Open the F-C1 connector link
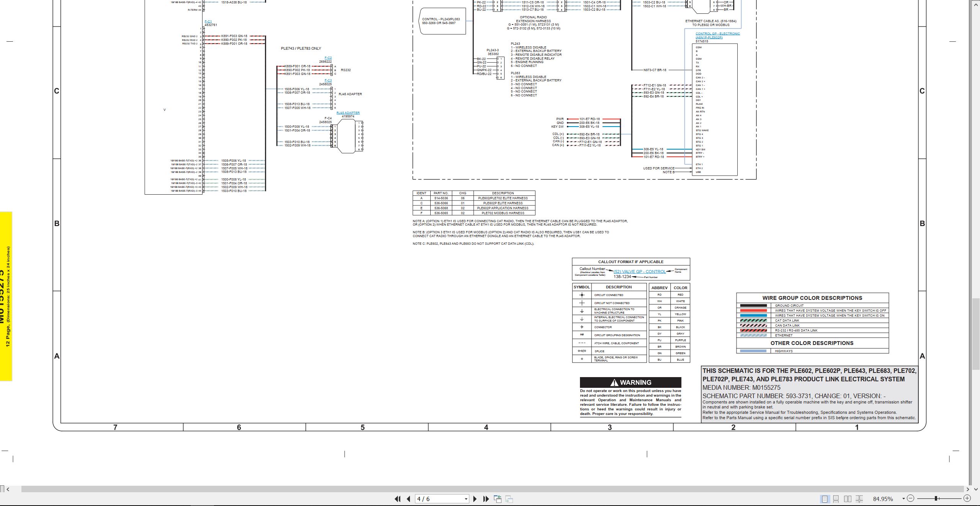This screenshot has width=980, height=506. click(208, 21)
